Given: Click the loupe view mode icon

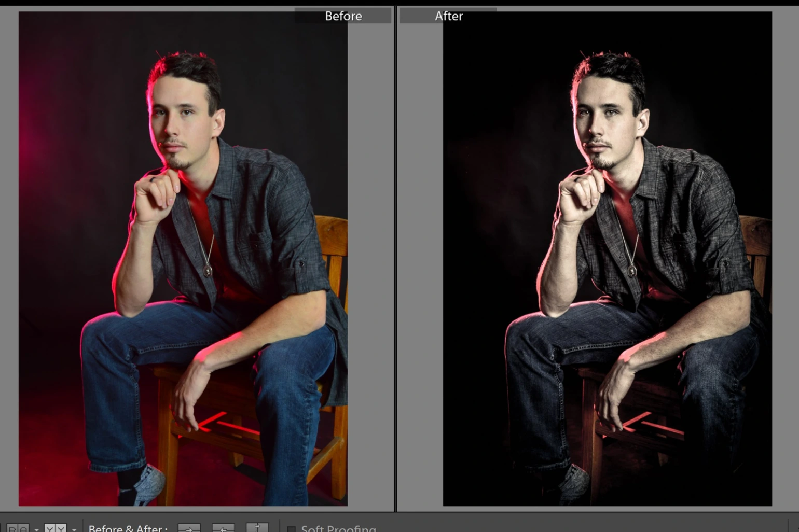Looking at the screenshot, I should [x=18, y=528].
